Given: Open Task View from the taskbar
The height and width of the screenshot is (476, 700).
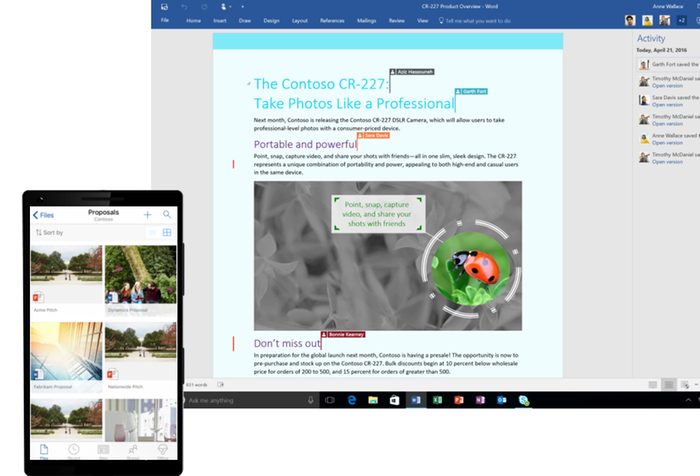Looking at the screenshot, I should (x=330, y=400).
